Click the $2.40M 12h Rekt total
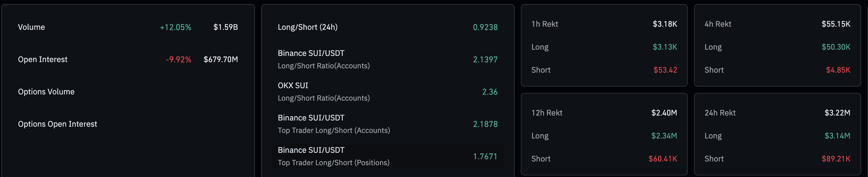 pyautogui.click(x=664, y=113)
